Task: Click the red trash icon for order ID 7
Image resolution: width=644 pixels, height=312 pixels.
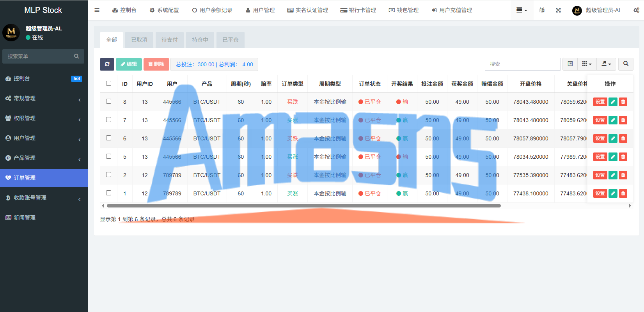Action: [x=623, y=120]
